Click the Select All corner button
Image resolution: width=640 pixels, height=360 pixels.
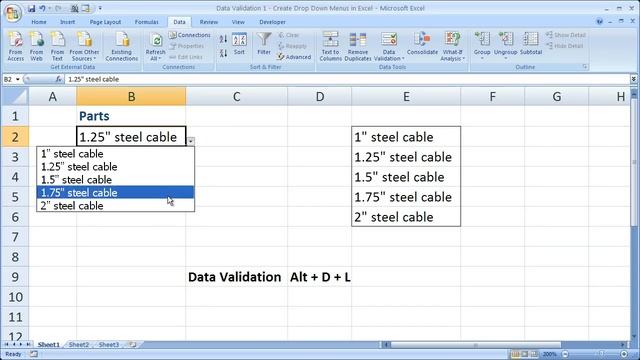coord(15,97)
